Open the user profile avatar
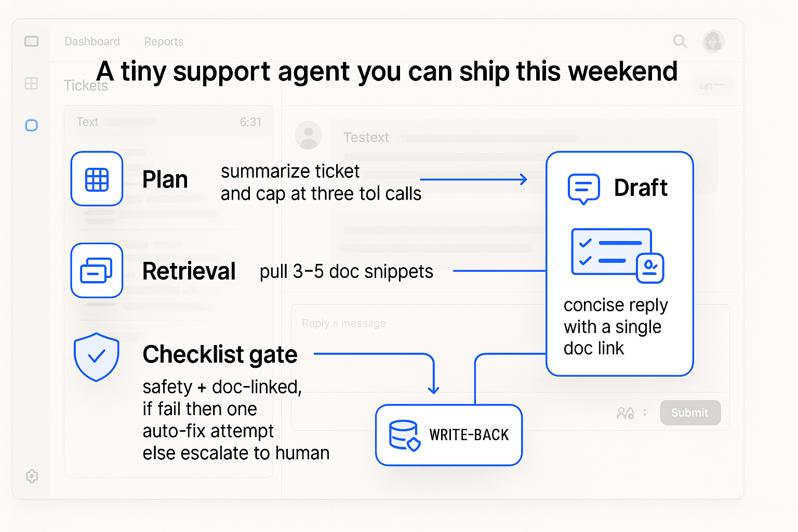The width and height of the screenshot is (798, 532). [713, 42]
